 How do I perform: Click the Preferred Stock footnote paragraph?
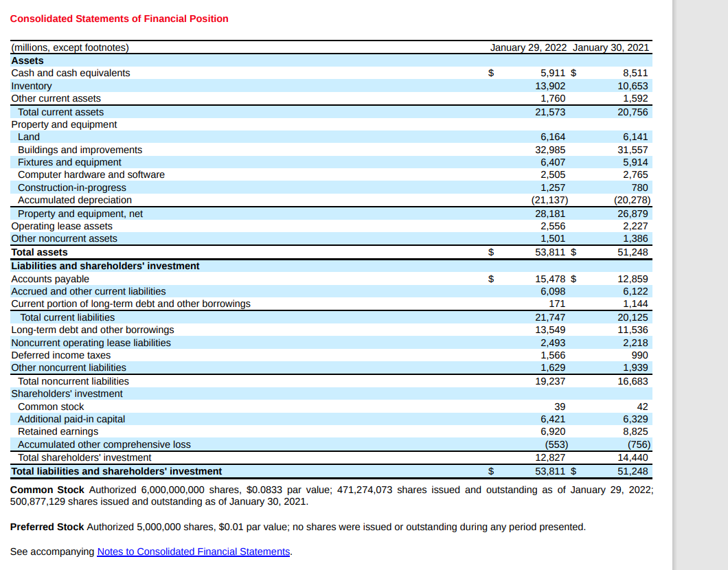click(x=299, y=526)
